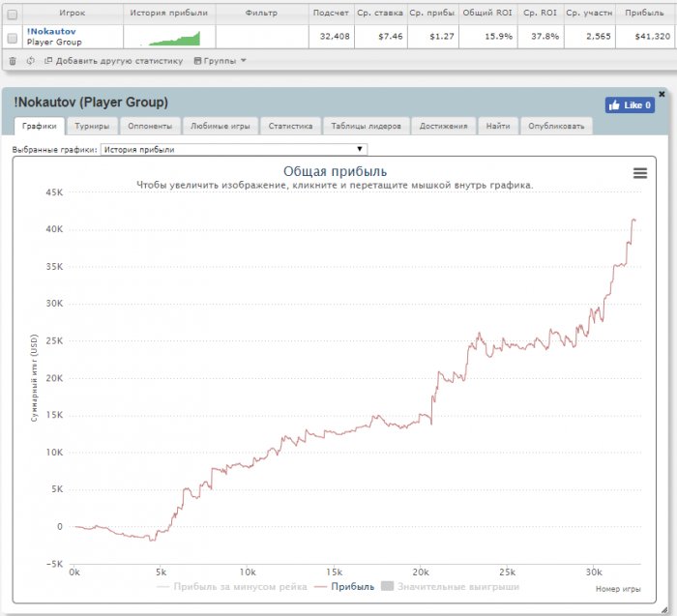Click the profit history sparkline thumbnail
The image size is (677, 616).
pyautogui.click(x=168, y=37)
